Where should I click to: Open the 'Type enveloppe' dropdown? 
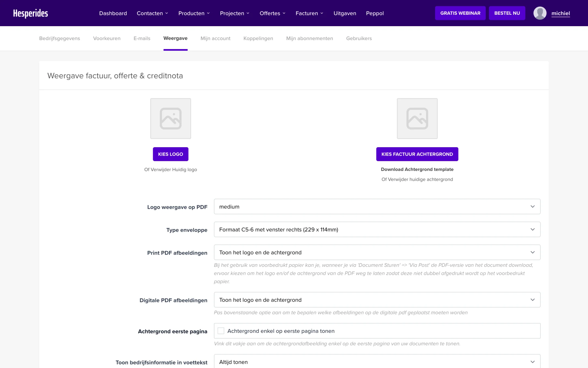(x=377, y=230)
